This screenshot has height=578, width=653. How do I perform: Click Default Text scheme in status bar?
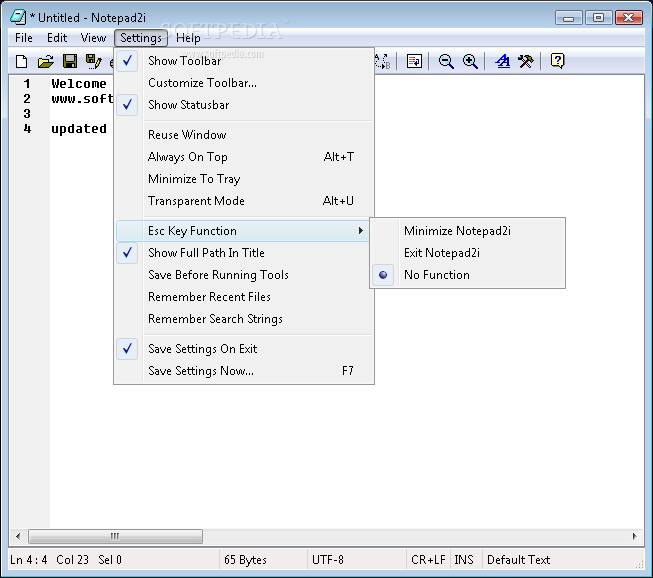pyautogui.click(x=518, y=560)
